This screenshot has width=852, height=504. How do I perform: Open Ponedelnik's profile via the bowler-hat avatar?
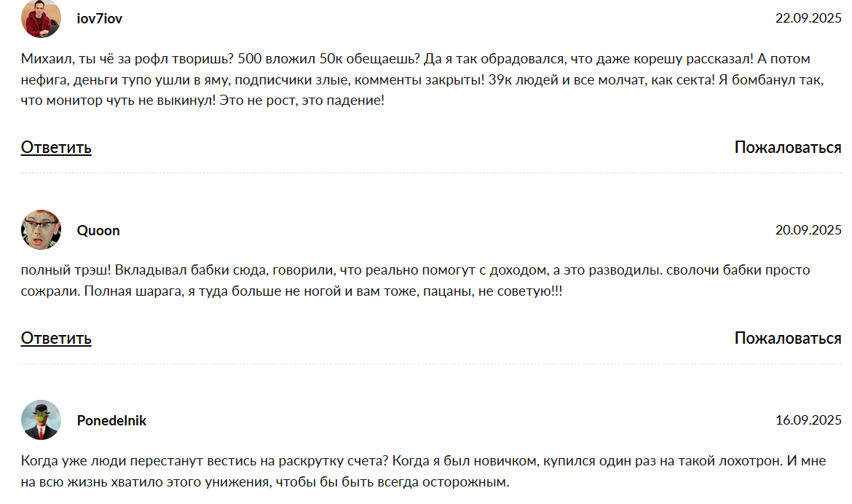pyautogui.click(x=40, y=421)
